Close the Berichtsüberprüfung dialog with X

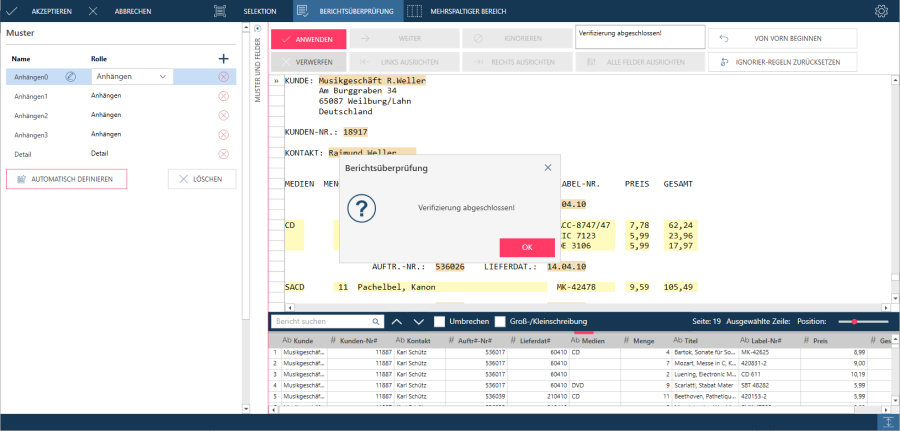(x=548, y=168)
